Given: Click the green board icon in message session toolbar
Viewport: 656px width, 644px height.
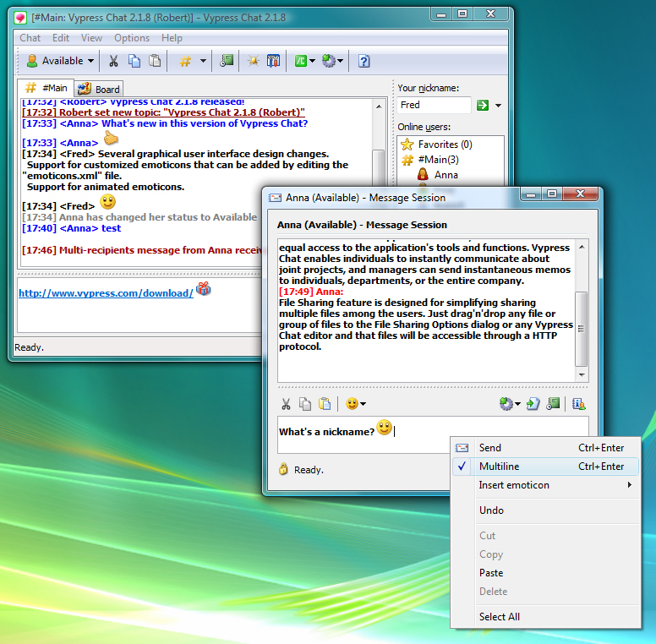Looking at the screenshot, I should pyautogui.click(x=553, y=404).
